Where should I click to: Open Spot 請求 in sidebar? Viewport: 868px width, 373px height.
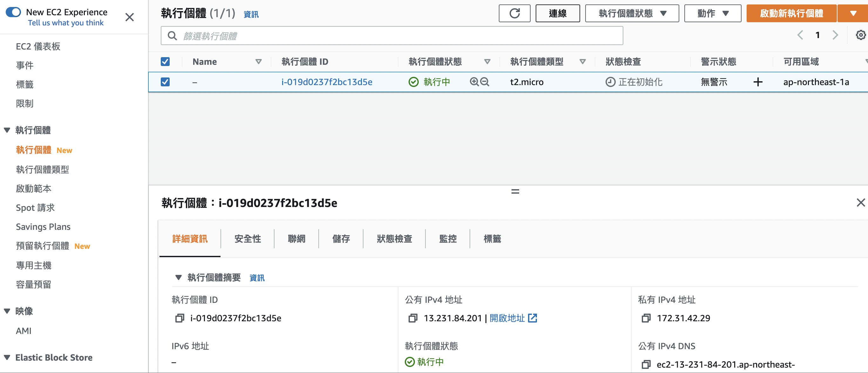click(35, 208)
